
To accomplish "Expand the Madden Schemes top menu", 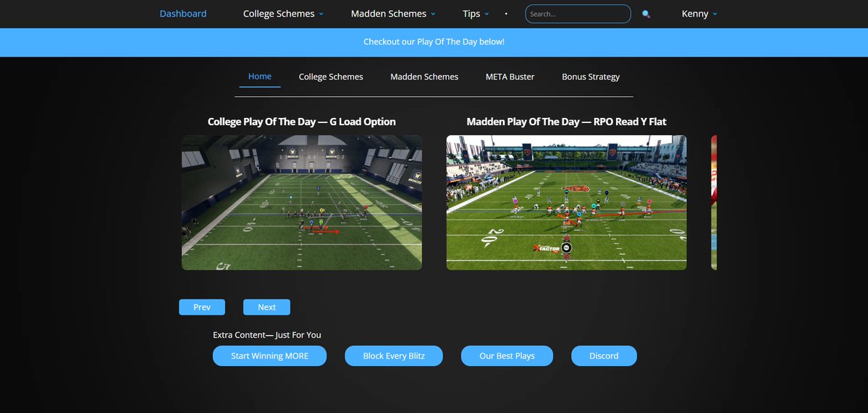I will [x=393, y=14].
